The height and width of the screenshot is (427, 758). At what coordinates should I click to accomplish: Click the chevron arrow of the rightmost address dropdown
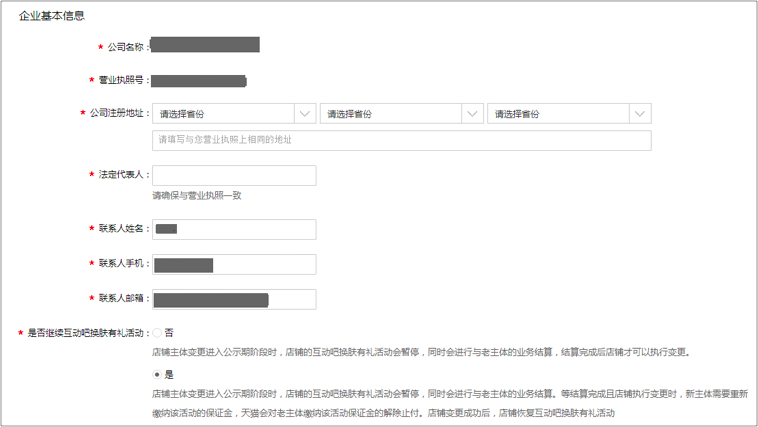[640, 114]
